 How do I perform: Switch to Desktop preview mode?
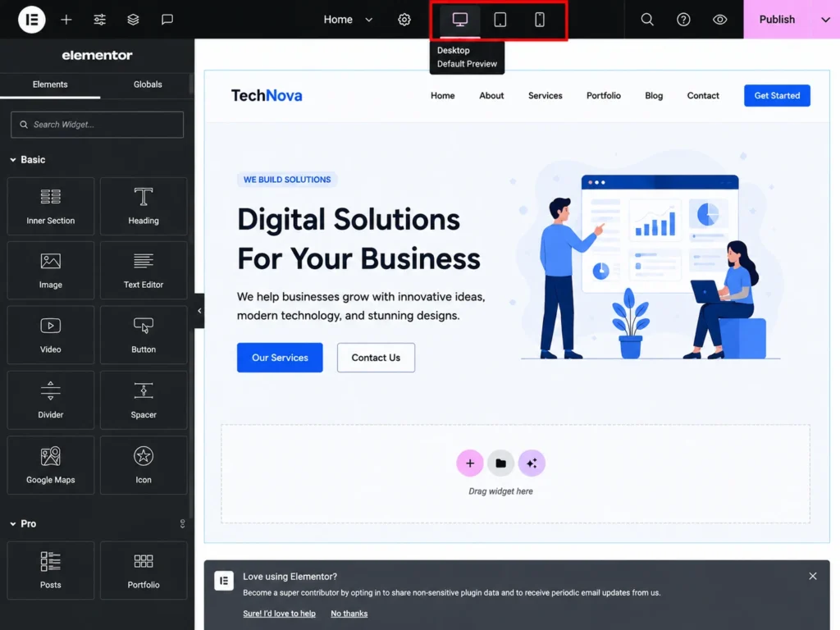tap(460, 20)
